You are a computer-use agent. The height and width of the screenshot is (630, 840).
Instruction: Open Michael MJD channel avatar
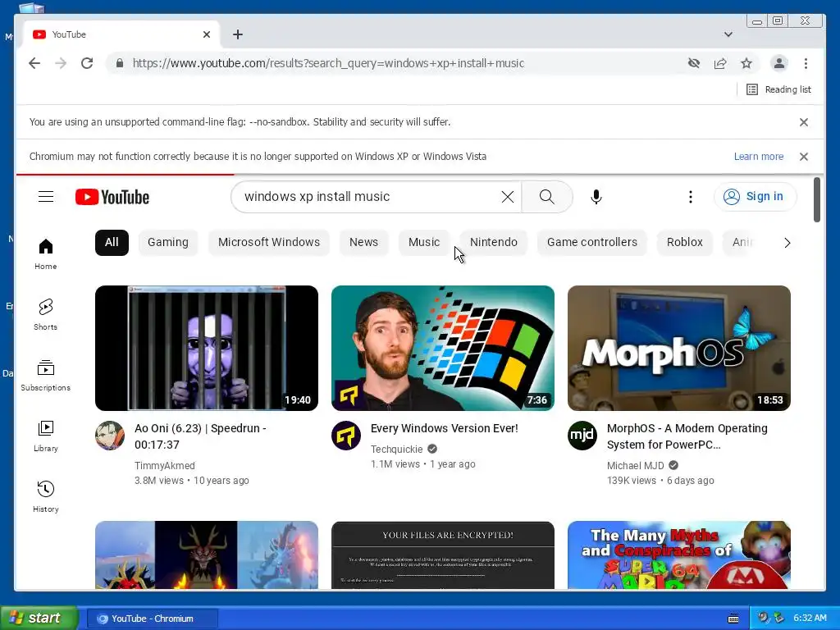click(x=582, y=436)
